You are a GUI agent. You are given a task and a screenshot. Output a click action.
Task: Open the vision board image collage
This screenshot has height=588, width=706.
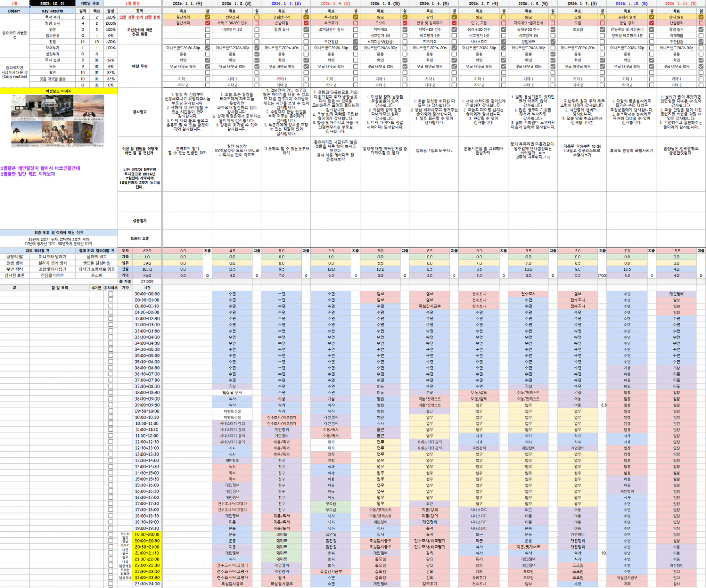pos(58,121)
